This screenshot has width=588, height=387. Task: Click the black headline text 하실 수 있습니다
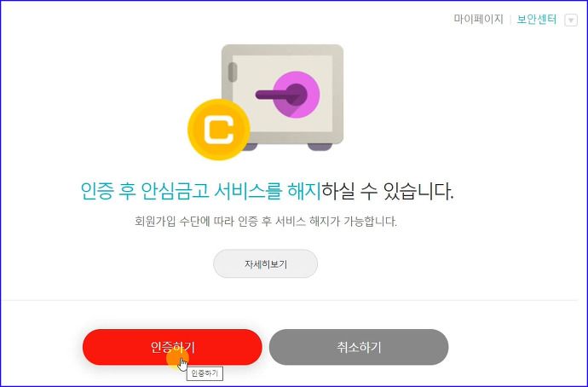point(388,191)
